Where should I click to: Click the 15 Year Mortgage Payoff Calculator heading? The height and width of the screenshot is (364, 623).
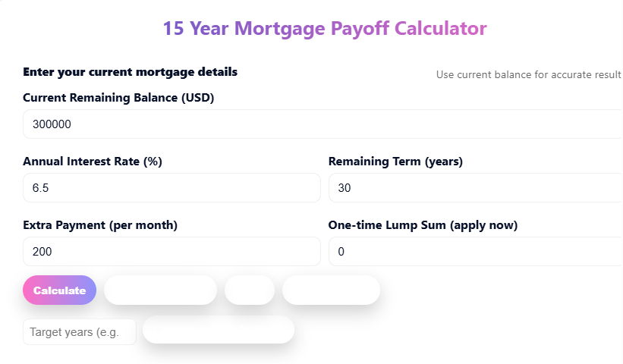325,29
